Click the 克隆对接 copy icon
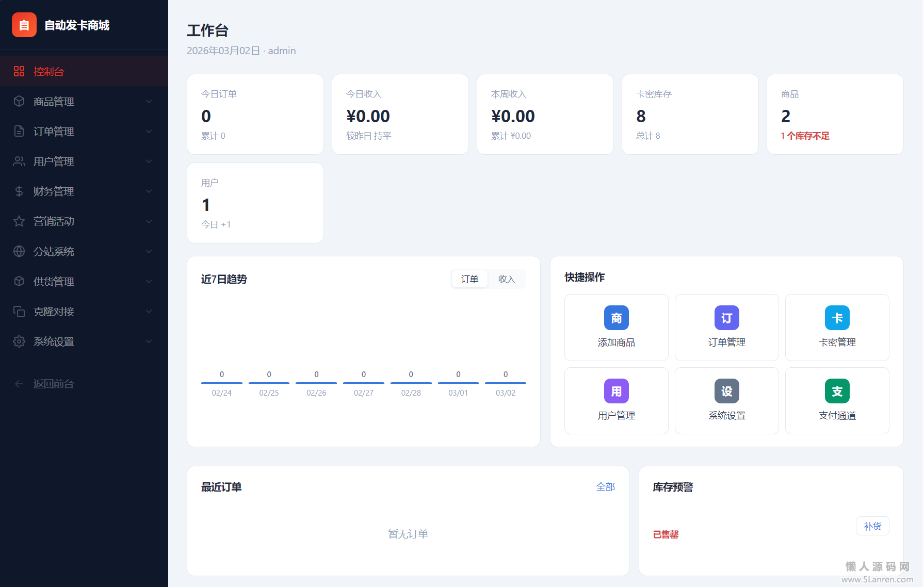The width and height of the screenshot is (924, 587). (x=19, y=311)
